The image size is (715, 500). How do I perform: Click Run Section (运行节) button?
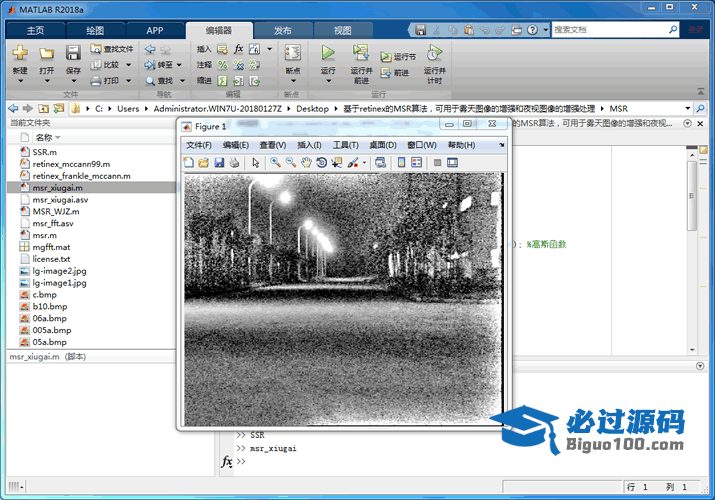coord(398,57)
